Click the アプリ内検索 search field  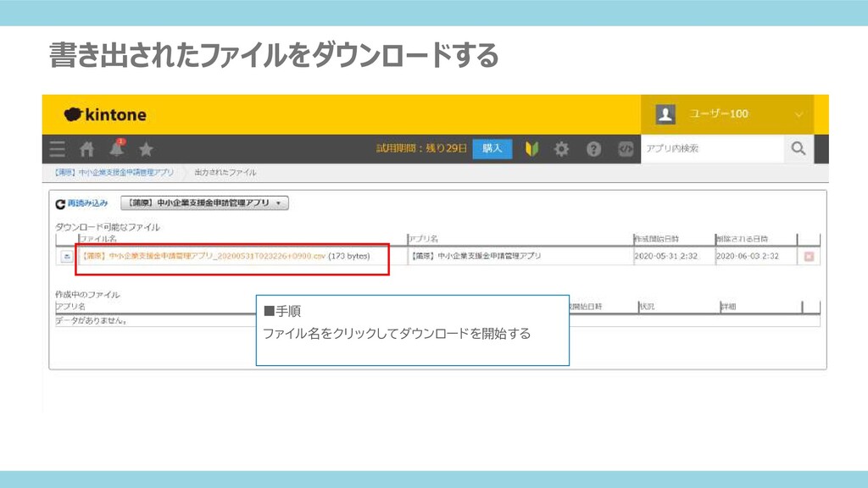712,148
